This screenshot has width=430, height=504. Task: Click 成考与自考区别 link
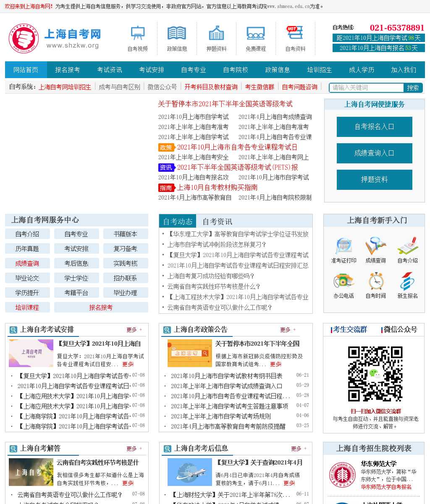pyautogui.click(x=119, y=87)
